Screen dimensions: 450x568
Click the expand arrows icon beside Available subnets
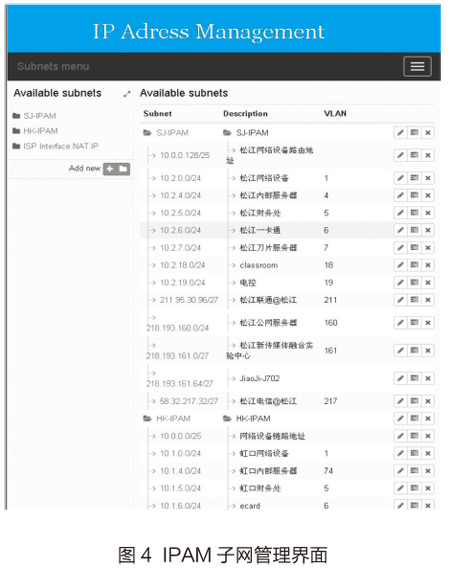click(126, 94)
